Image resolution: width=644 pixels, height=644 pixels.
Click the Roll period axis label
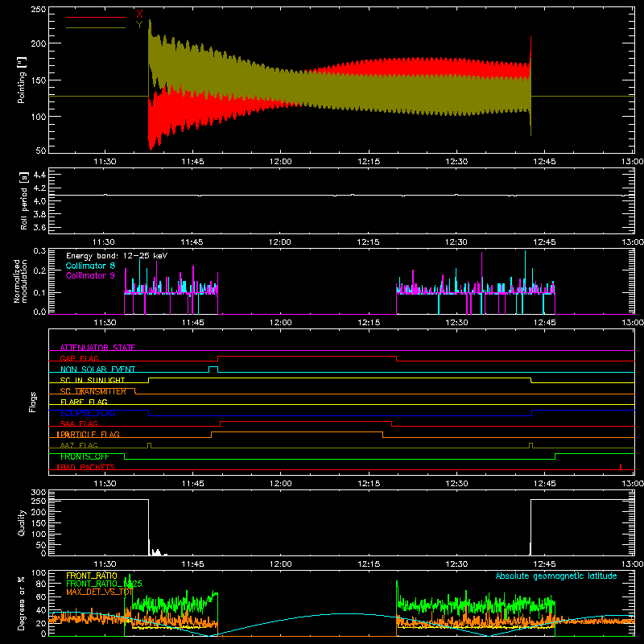coord(23,200)
